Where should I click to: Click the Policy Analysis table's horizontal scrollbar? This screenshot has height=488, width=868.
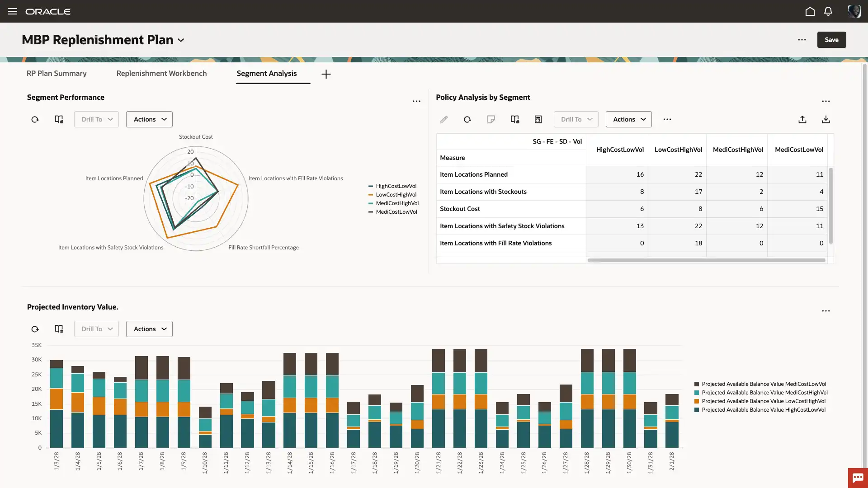[x=706, y=260]
